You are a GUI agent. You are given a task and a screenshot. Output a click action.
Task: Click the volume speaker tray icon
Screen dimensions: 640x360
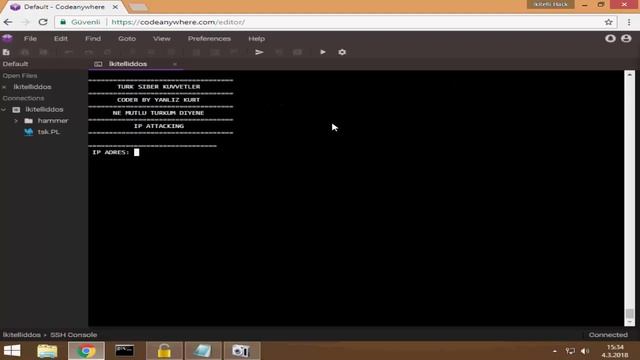tap(585, 351)
